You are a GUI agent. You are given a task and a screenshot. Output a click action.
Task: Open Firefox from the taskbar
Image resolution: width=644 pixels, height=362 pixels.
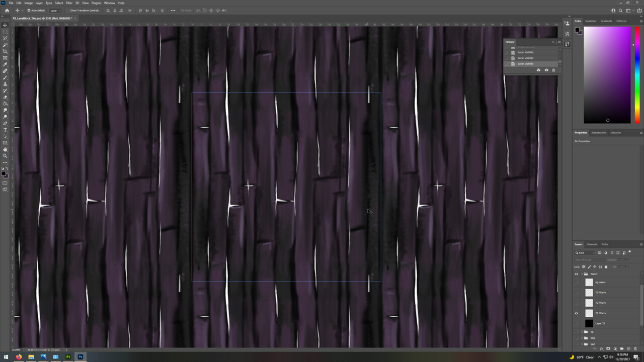pyautogui.click(x=19, y=357)
